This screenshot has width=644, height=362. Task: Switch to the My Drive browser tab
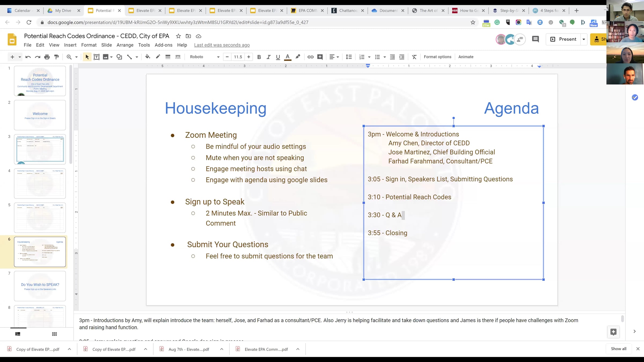[x=64, y=10]
